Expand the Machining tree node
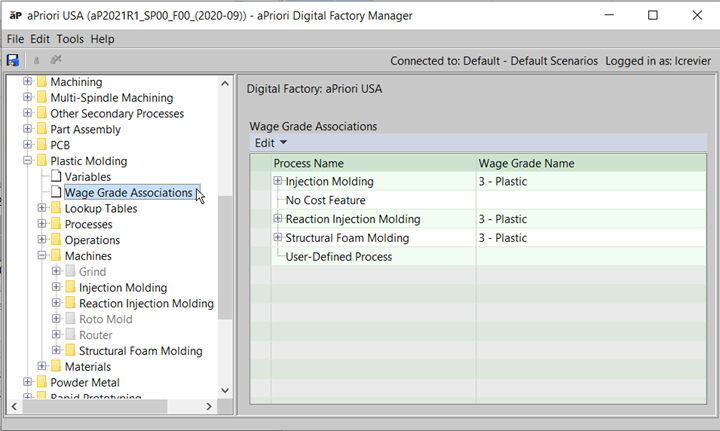720x431 pixels. click(x=28, y=81)
